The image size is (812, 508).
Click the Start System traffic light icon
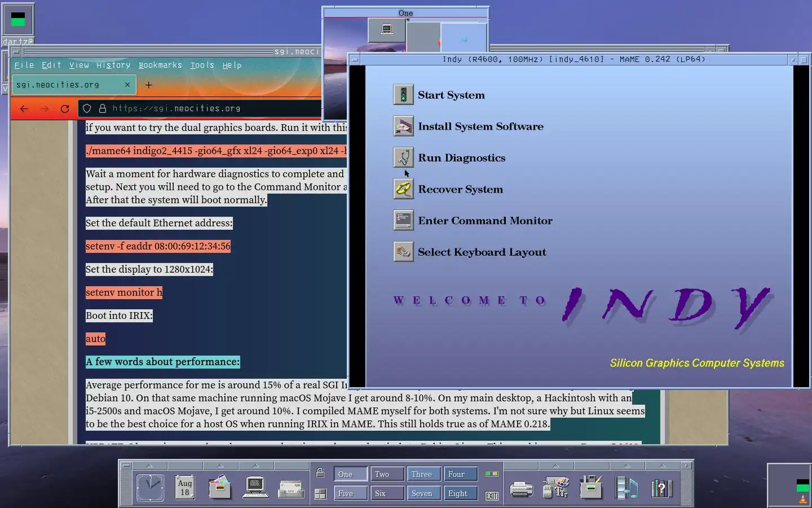pos(403,95)
